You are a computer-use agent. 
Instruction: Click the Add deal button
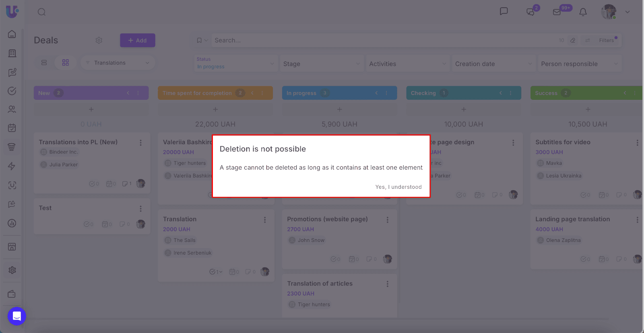[x=137, y=40]
